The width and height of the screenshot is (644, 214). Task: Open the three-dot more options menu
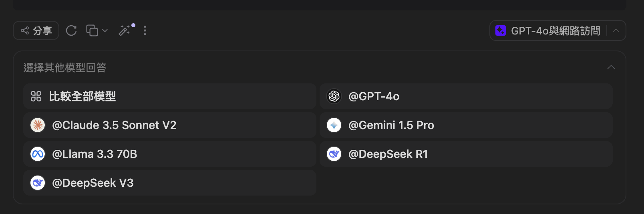(x=145, y=30)
